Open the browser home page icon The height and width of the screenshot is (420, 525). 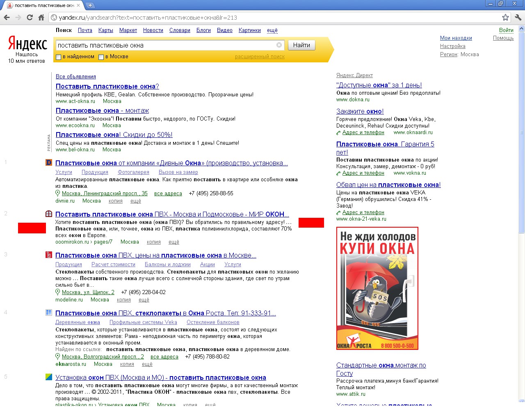point(41,17)
